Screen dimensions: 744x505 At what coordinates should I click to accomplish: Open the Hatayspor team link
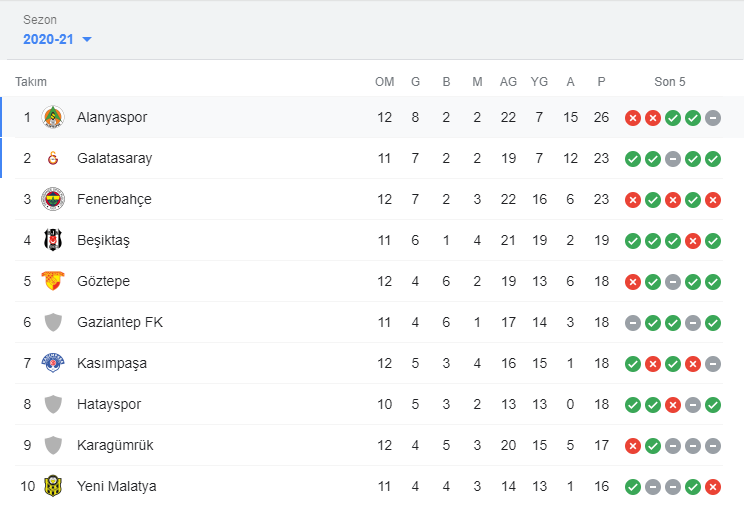point(109,404)
